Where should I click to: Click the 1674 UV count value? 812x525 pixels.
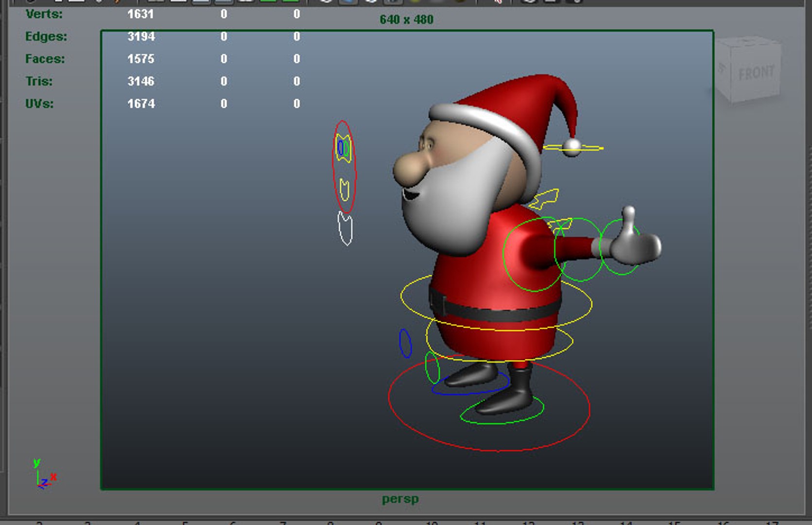point(141,104)
